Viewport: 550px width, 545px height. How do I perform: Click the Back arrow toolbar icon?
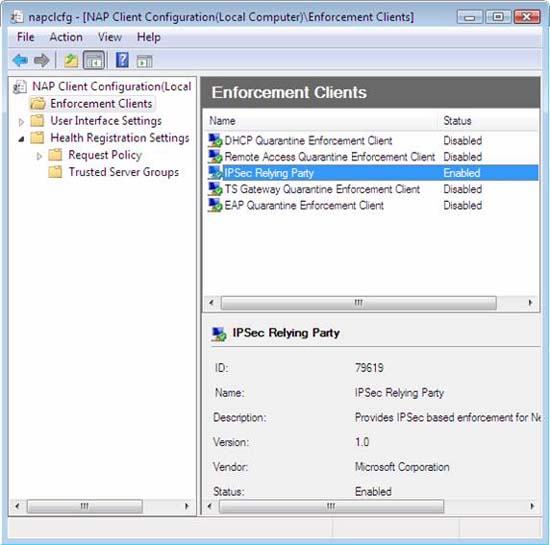(x=20, y=60)
